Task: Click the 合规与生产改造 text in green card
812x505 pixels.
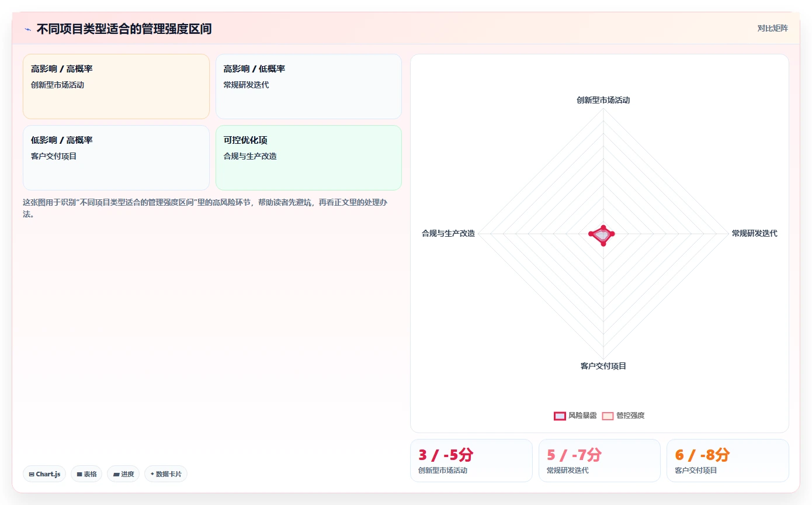Action: [250, 156]
